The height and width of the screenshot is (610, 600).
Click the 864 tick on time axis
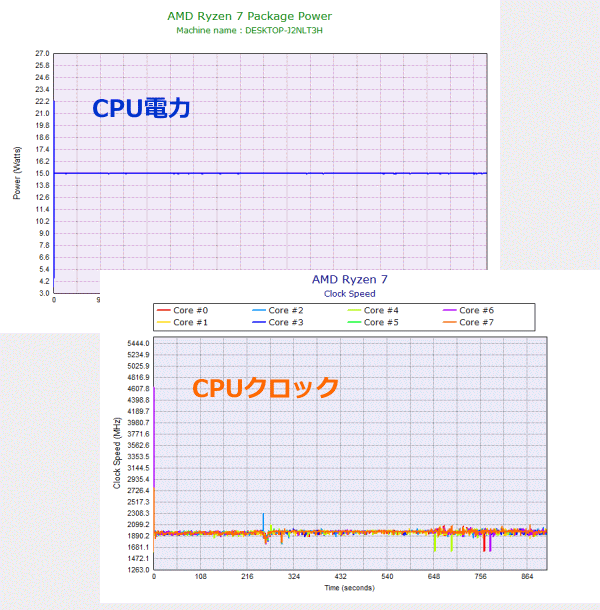pos(527,577)
